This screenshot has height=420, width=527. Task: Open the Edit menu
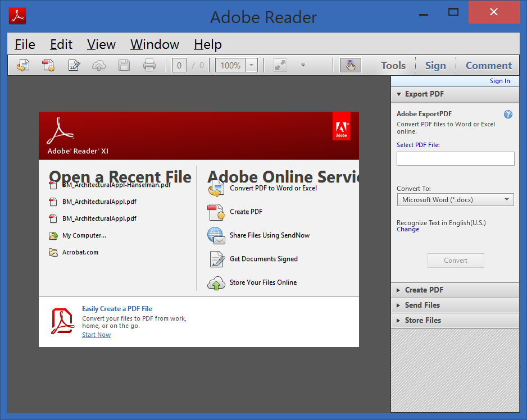click(61, 45)
